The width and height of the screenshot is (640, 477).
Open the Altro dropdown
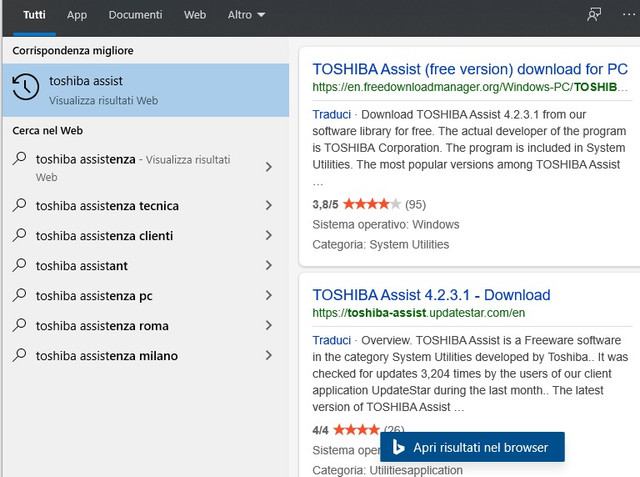[246, 15]
